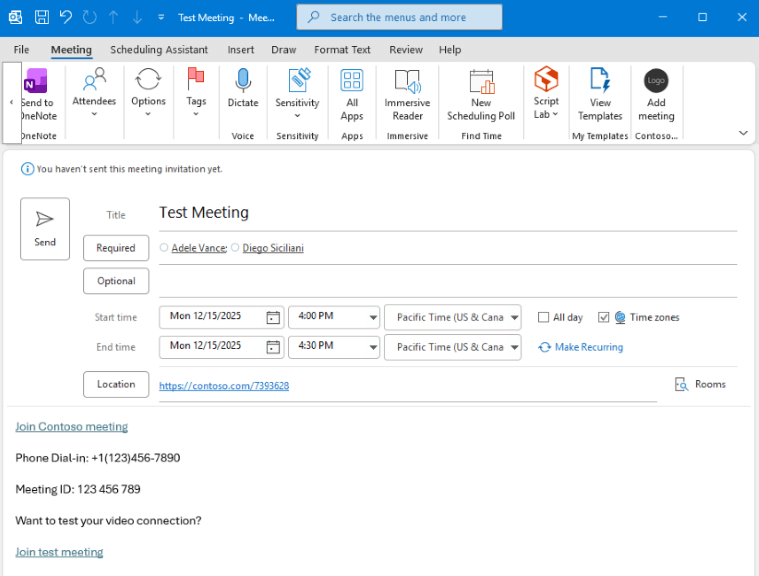This screenshot has height=576, width=759.
Task: Check the All day checkbox
Action: pyautogui.click(x=544, y=318)
